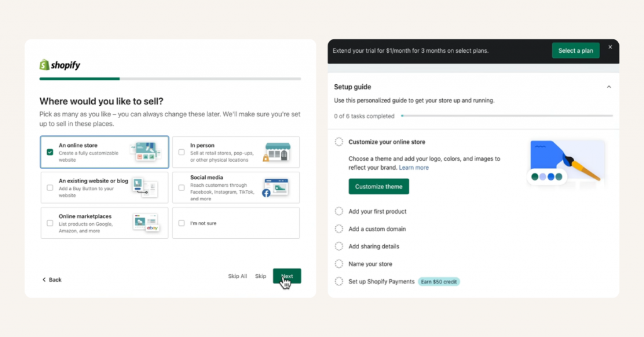Click 'Add a Buy Button to your website' text
Image resolution: width=644 pixels, height=337 pixels.
click(x=86, y=192)
